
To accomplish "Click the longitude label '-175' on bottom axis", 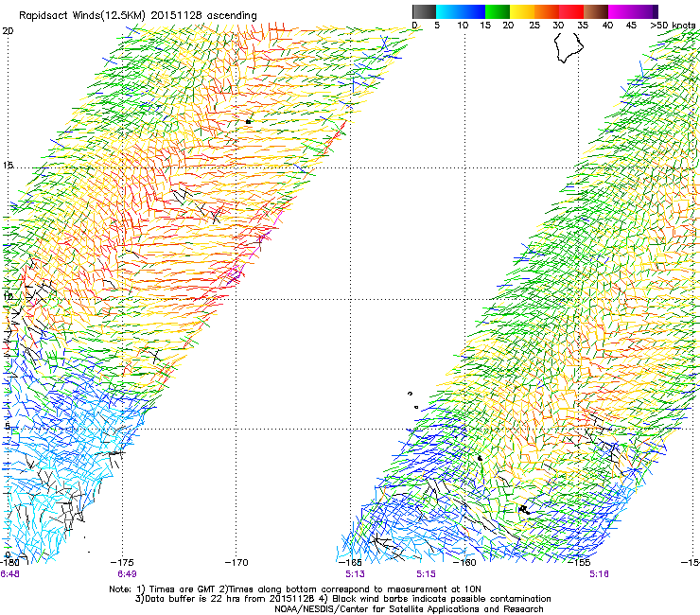I will click(x=122, y=562).
